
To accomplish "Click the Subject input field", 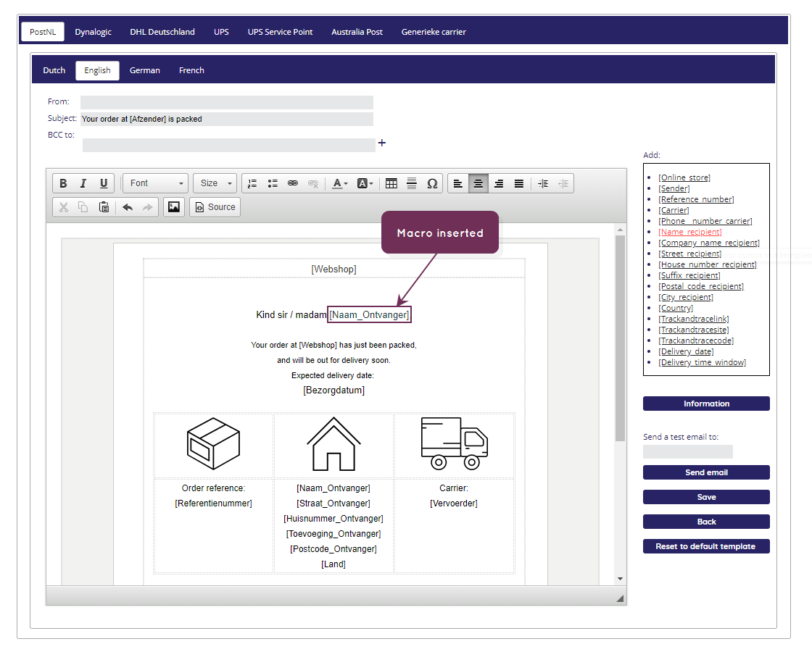I will point(227,119).
